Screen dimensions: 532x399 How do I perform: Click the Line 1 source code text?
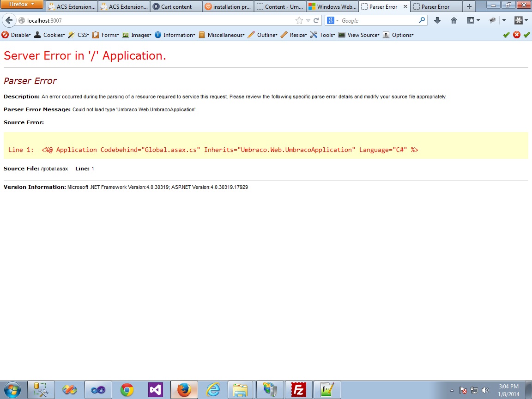pos(213,150)
